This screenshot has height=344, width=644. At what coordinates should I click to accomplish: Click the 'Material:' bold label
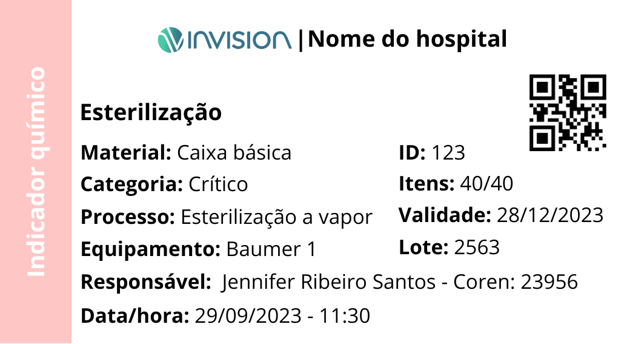click(x=126, y=152)
